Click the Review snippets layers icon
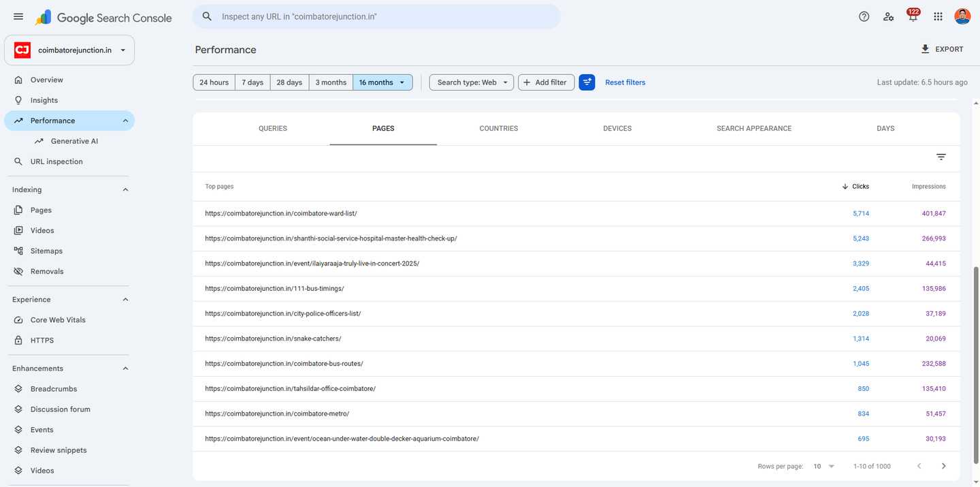980x487 pixels. point(18,450)
